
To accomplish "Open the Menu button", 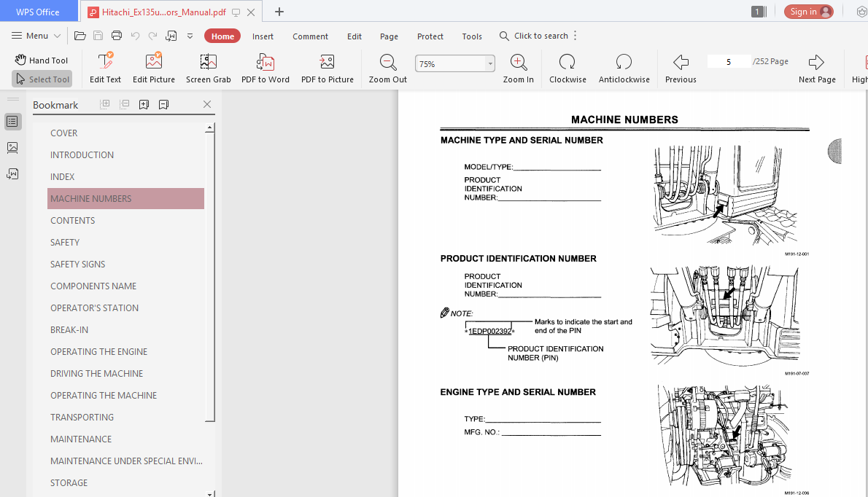I will tap(36, 36).
